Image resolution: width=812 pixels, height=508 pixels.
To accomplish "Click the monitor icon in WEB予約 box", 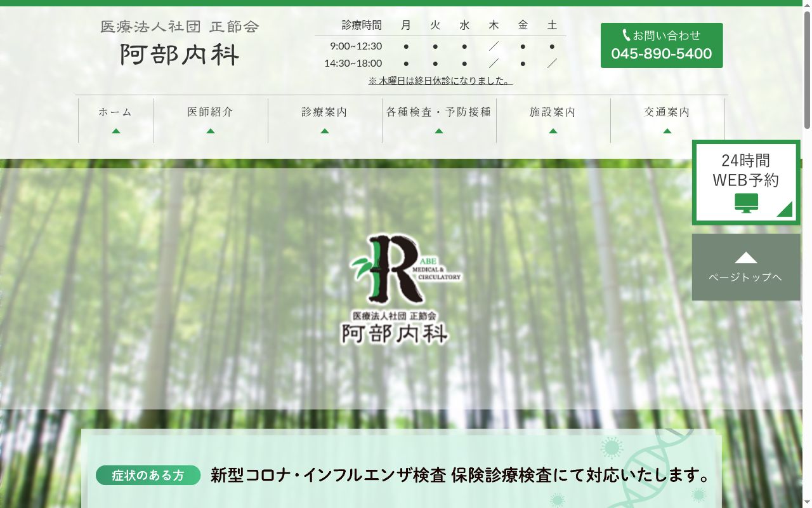I will (746, 203).
